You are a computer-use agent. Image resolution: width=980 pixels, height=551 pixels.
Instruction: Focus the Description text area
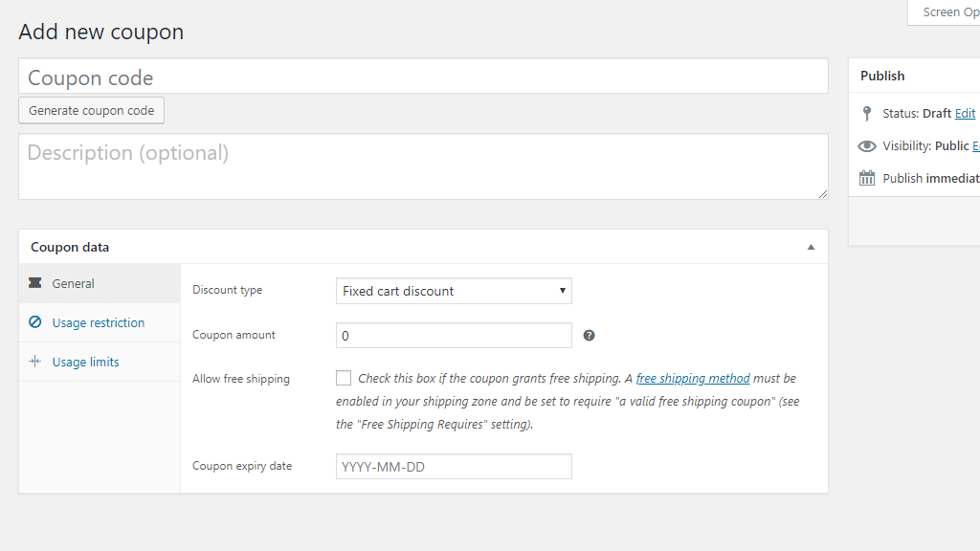(x=423, y=166)
